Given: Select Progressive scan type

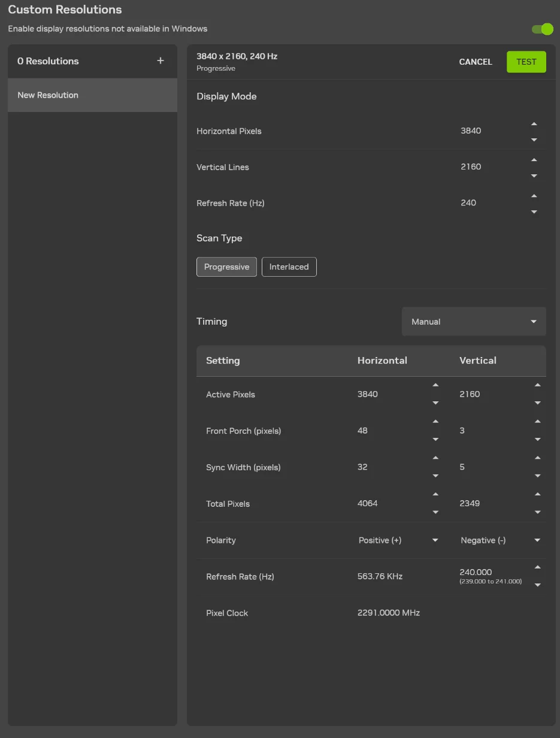Looking at the screenshot, I should coord(226,267).
